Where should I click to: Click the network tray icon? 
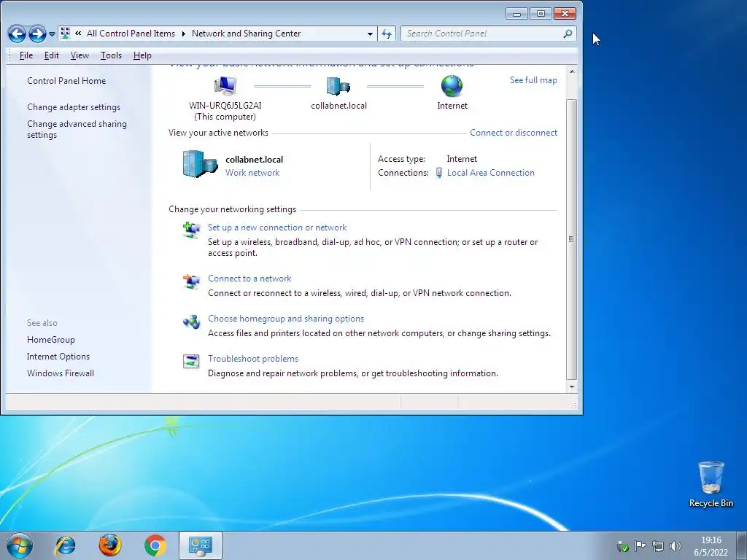click(x=658, y=546)
